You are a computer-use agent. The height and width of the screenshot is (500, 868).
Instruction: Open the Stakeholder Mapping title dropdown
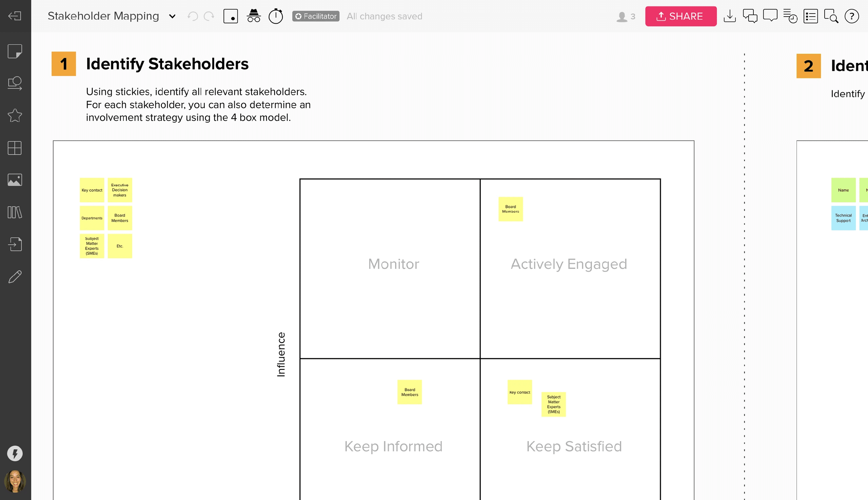pyautogui.click(x=172, y=16)
